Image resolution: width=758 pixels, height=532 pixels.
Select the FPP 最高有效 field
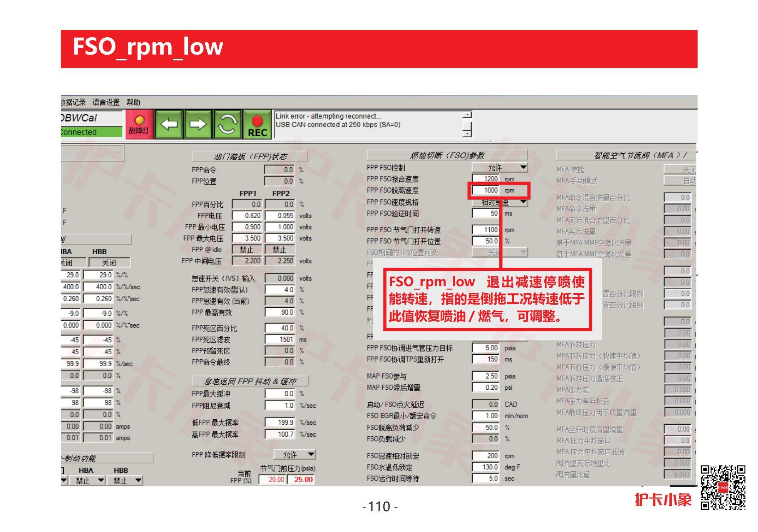pos(280,312)
